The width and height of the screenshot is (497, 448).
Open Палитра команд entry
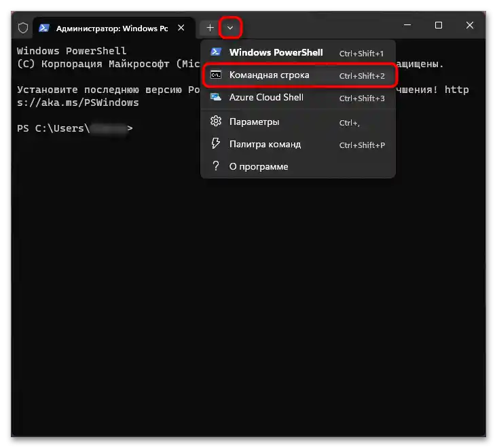(x=298, y=145)
